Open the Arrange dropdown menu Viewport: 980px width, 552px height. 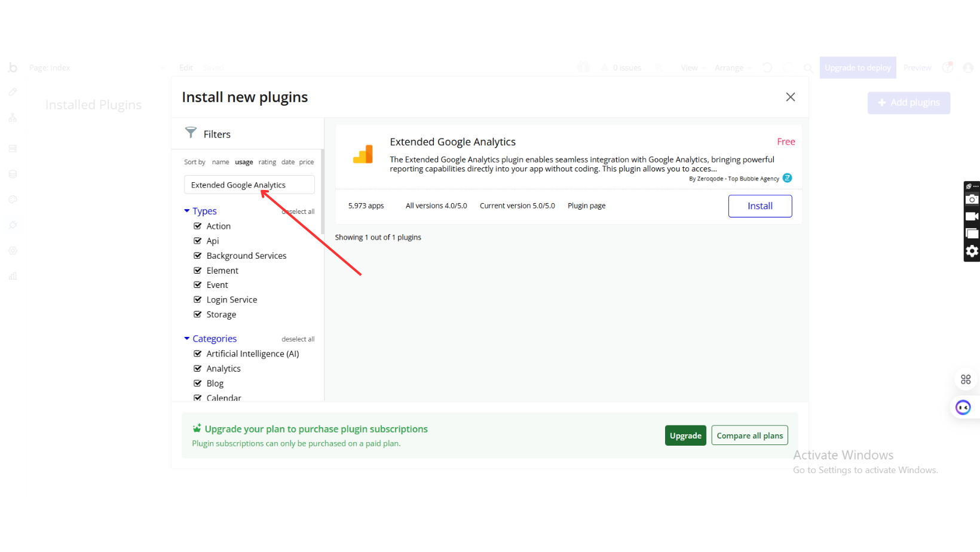point(733,68)
